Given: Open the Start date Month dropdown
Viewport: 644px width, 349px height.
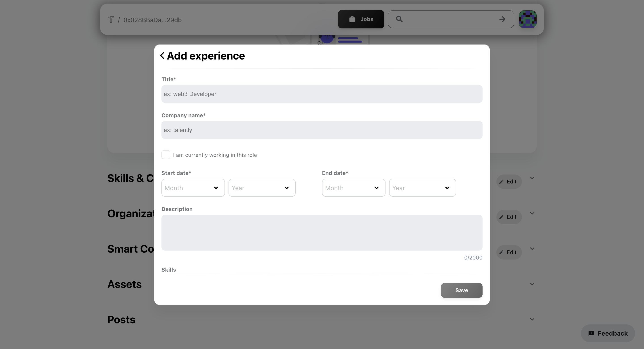Looking at the screenshot, I should coord(193,188).
